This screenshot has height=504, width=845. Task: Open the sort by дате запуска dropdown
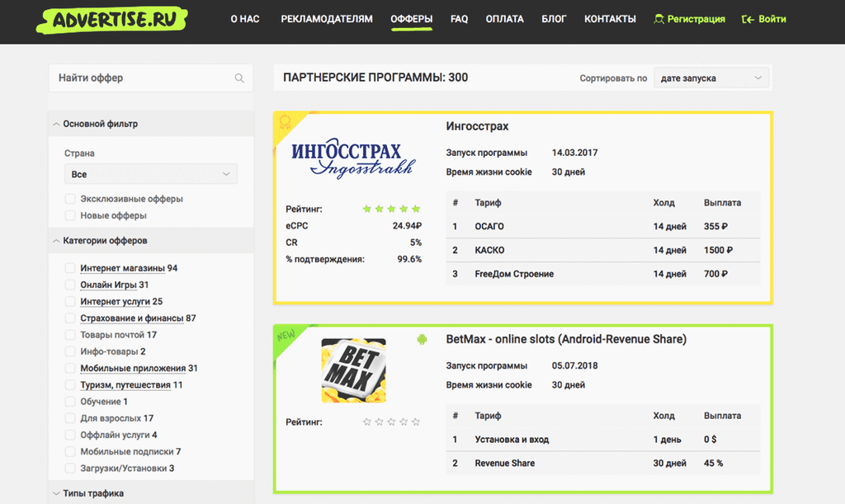pos(711,78)
